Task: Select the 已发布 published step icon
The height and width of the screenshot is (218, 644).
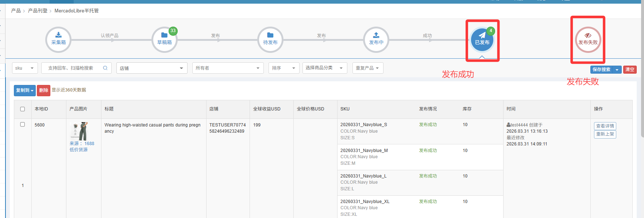Action: point(482,39)
